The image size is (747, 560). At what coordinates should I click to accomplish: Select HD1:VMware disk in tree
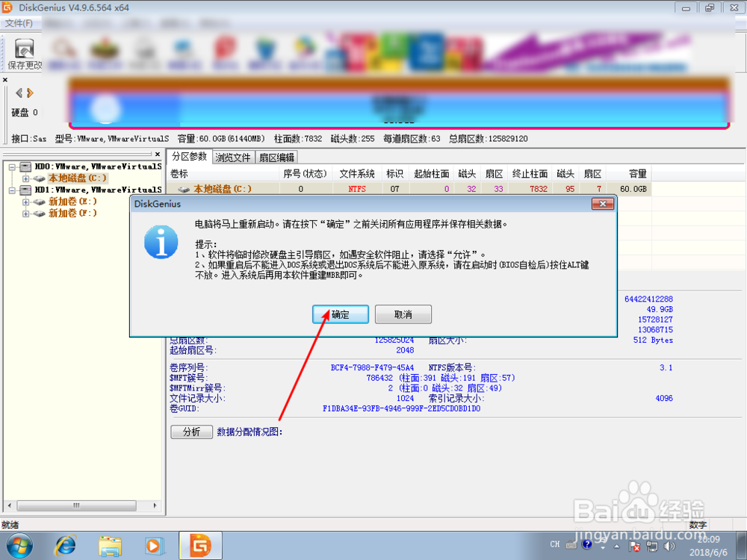pos(98,190)
